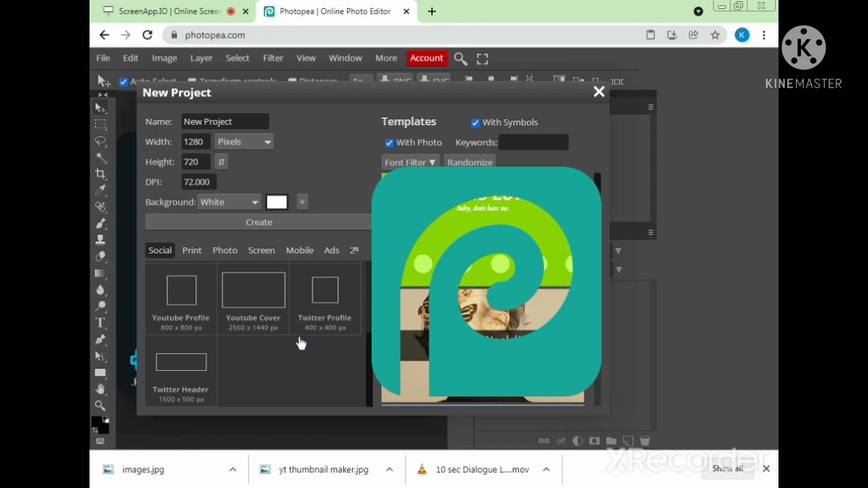Toggle fullscreen icon in menu bar
The image size is (868, 488).
tap(482, 58)
